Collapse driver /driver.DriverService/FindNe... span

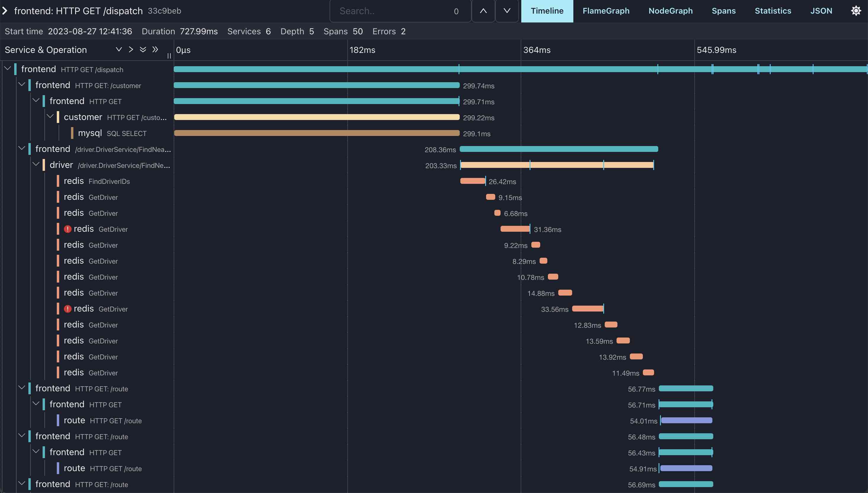pyautogui.click(x=36, y=164)
